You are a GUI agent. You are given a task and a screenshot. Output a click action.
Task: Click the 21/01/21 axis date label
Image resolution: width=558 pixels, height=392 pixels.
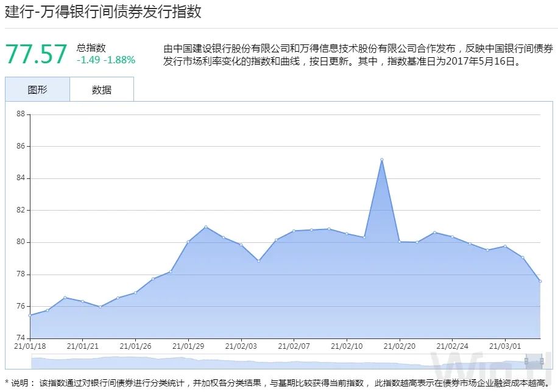tap(83, 346)
